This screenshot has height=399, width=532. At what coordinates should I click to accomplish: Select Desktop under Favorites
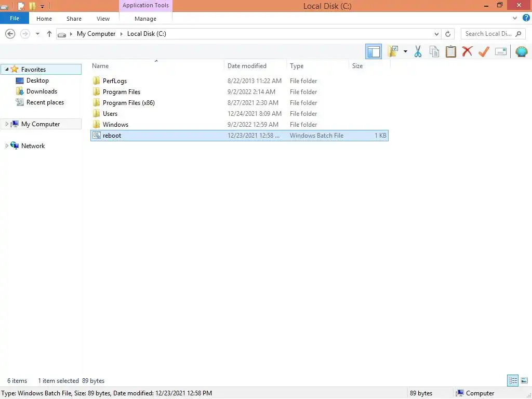pos(37,81)
